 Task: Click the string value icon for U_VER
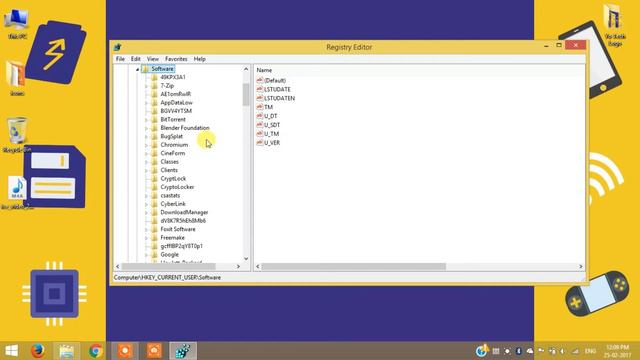[260, 143]
